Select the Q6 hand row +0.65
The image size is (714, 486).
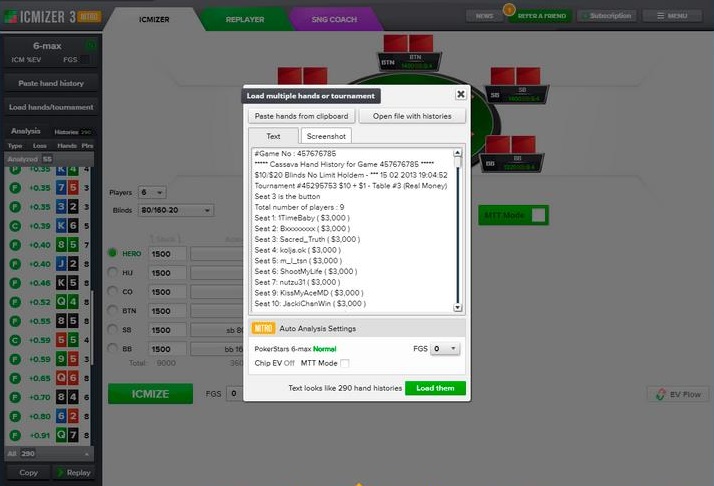click(x=48, y=378)
